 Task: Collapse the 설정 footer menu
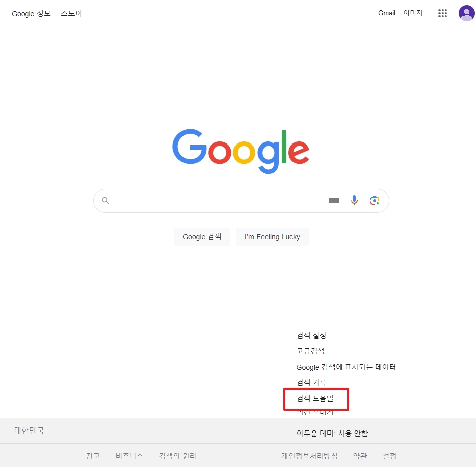click(389, 456)
